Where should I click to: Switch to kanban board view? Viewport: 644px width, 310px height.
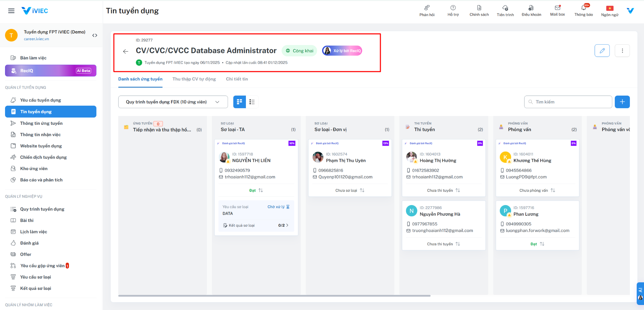tap(239, 102)
